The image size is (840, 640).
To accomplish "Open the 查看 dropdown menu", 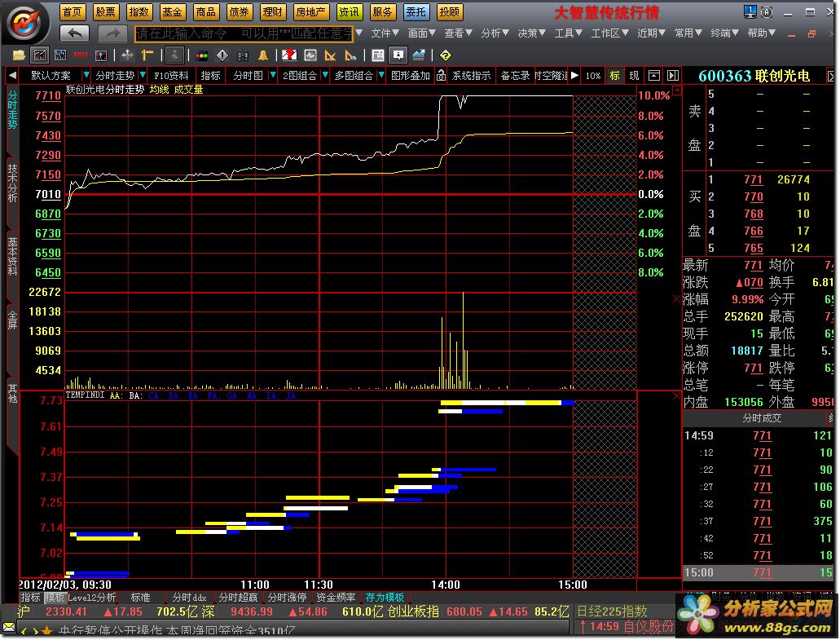I will coord(458,33).
